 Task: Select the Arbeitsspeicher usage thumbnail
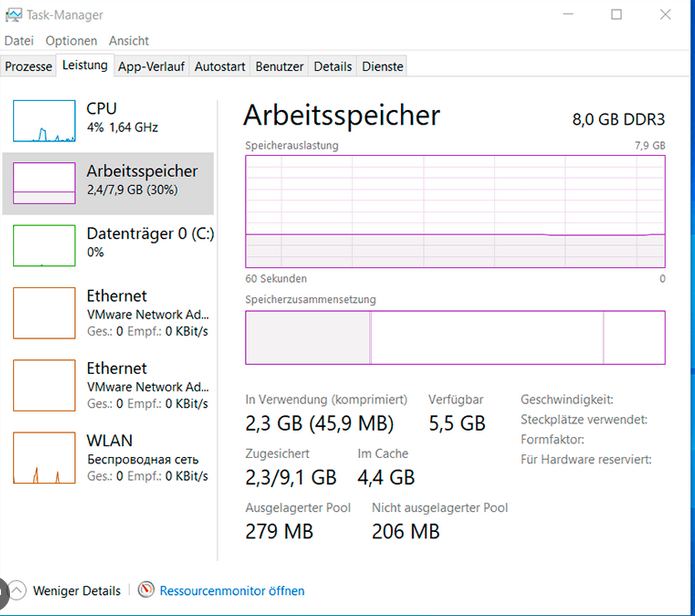(44, 183)
